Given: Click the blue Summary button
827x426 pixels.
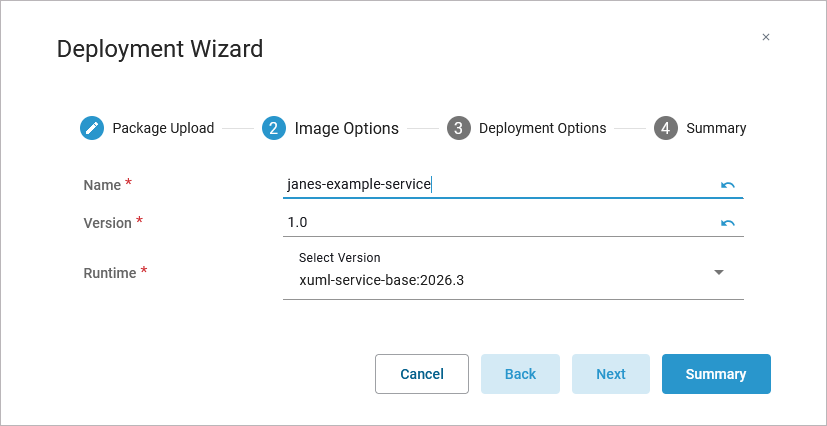Looking at the screenshot, I should click(x=716, y=374).
